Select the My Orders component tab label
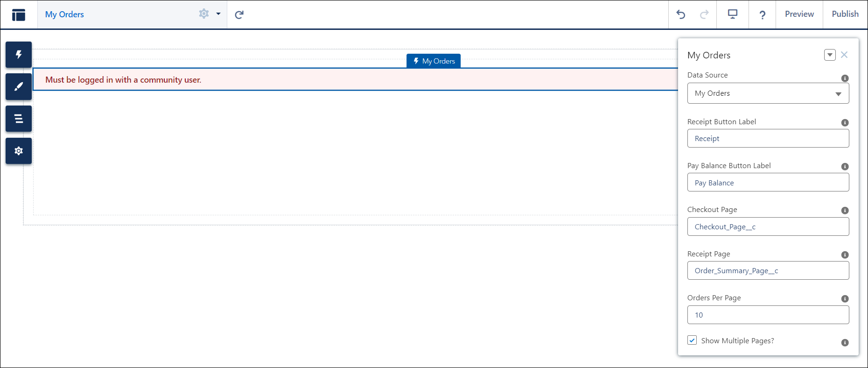The width and height of the screenshot is (868, 368). tap(434, 61)
